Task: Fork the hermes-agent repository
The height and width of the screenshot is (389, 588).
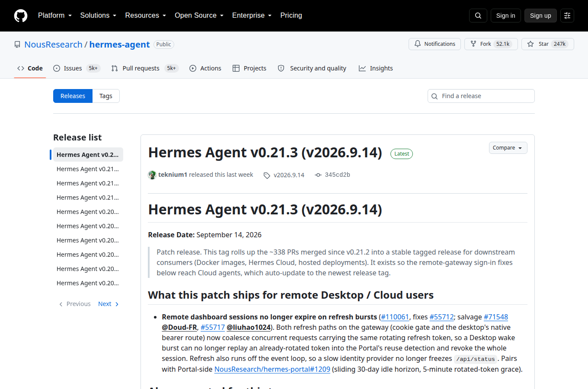Action: pyautogui.click(x=491, y=44)
